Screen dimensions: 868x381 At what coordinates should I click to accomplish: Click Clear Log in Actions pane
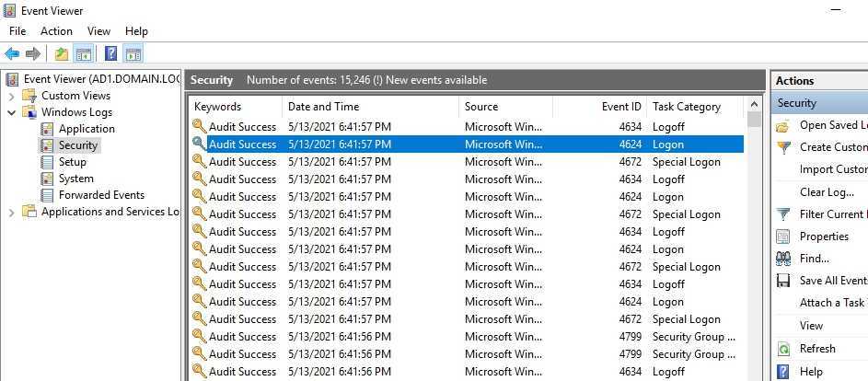click(x=827, y=192)
